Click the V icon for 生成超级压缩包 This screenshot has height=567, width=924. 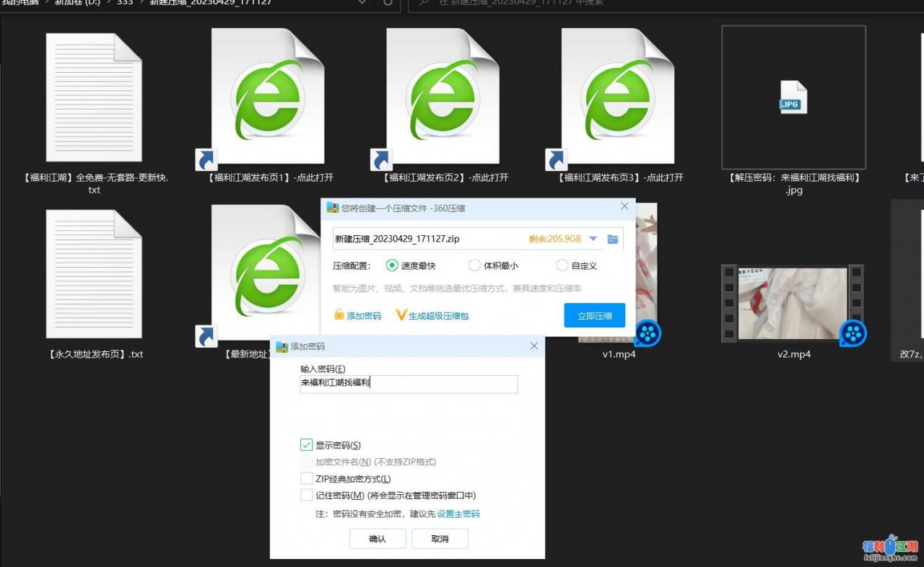(401, 315)
